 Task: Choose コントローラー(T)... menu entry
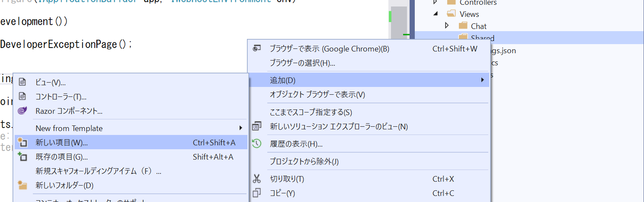(131, 96)
